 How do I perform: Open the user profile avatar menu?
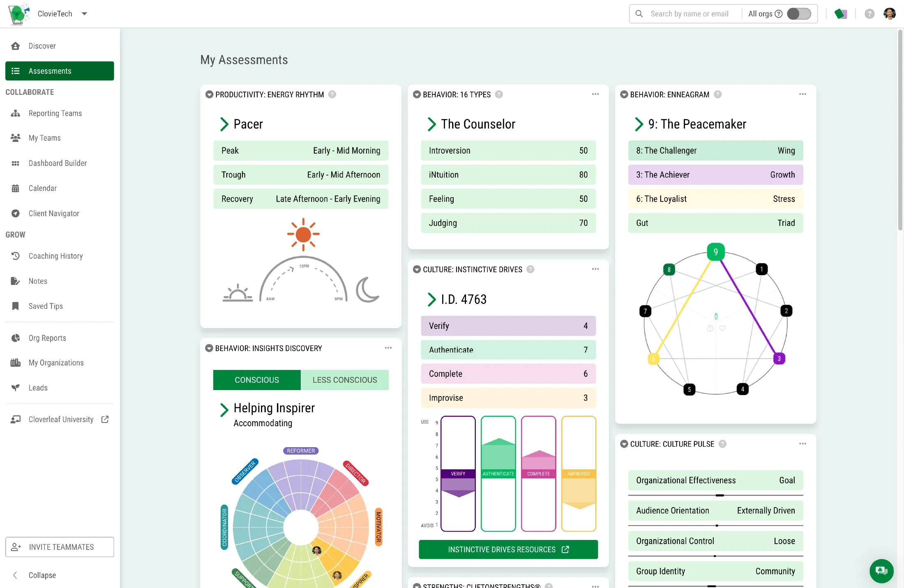pyautogui.click(x=890, y=14)
